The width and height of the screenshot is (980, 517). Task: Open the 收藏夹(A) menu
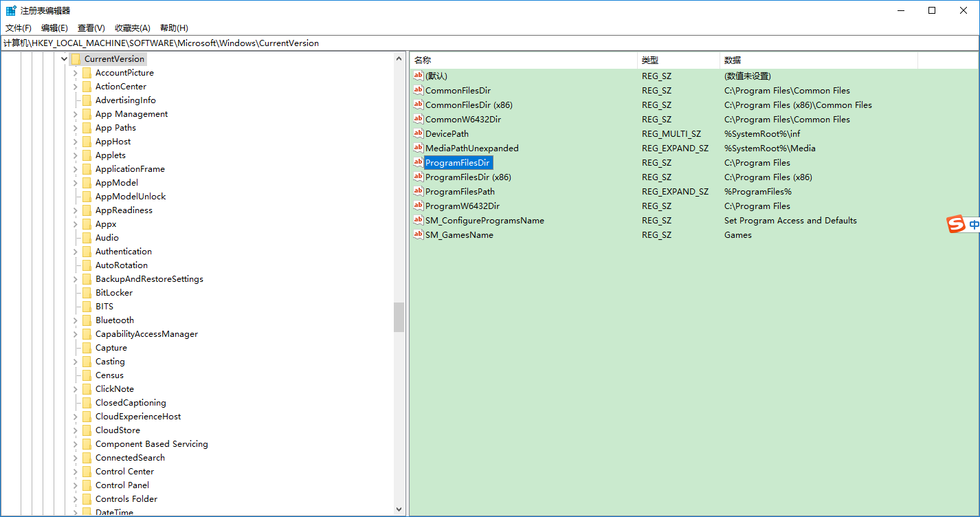(x=133, y=28)
